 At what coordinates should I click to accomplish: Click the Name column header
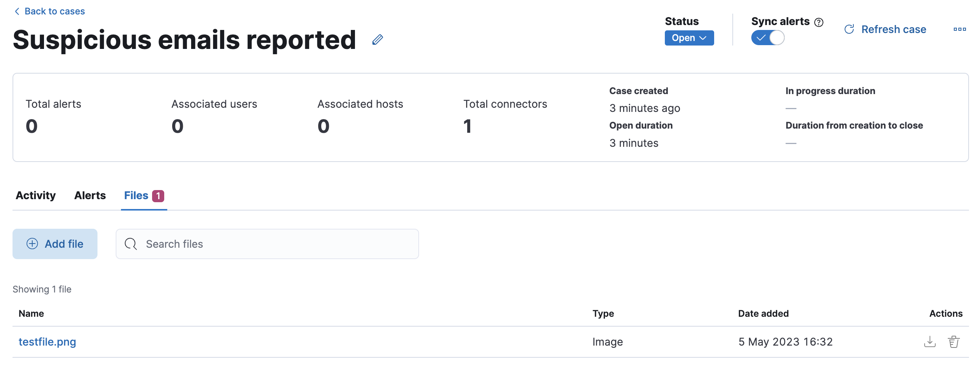(x=31, y=314)
